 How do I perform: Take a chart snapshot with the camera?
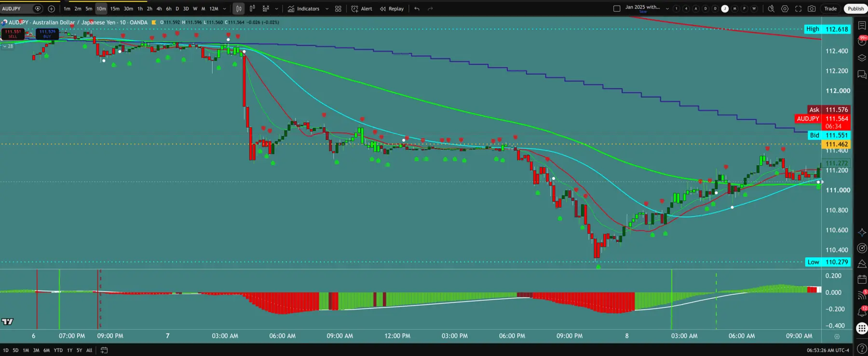coord(812,9)
